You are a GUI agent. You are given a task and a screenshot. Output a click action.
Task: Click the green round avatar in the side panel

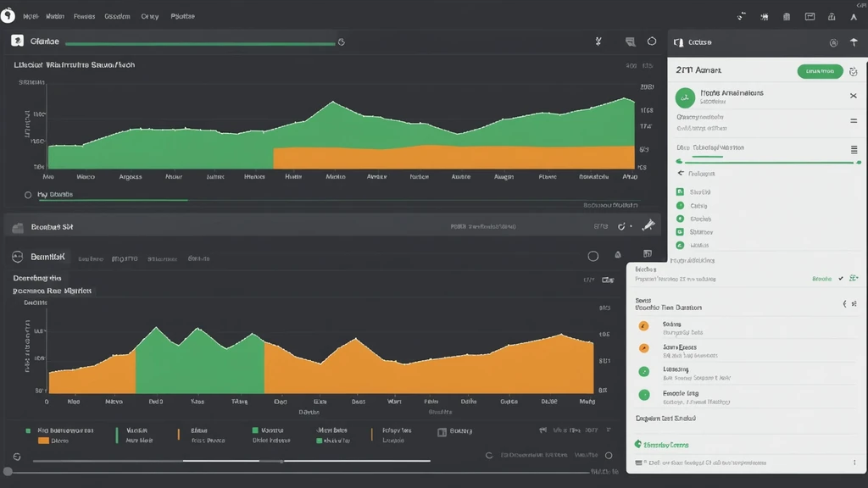point(685,97)
